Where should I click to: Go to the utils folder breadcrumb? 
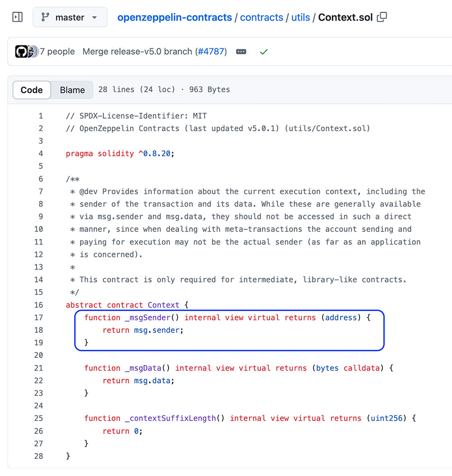pyautogui.click(x=301, y=17)
